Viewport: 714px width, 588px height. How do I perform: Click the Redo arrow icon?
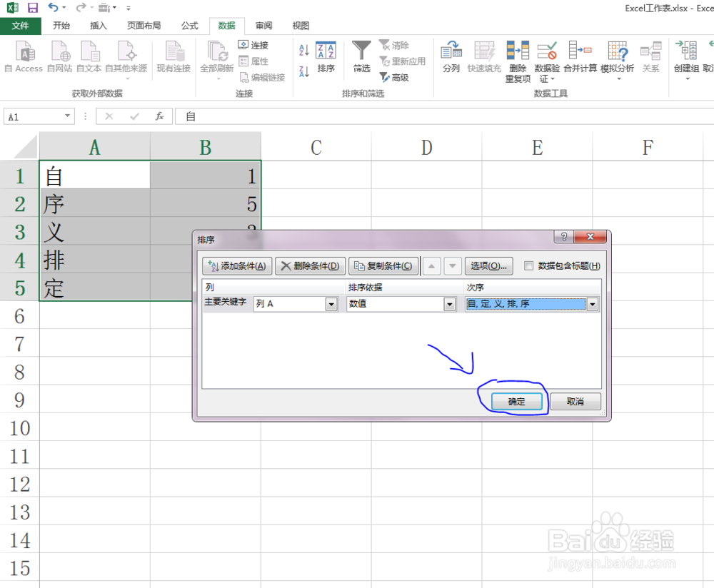point(81,7)
